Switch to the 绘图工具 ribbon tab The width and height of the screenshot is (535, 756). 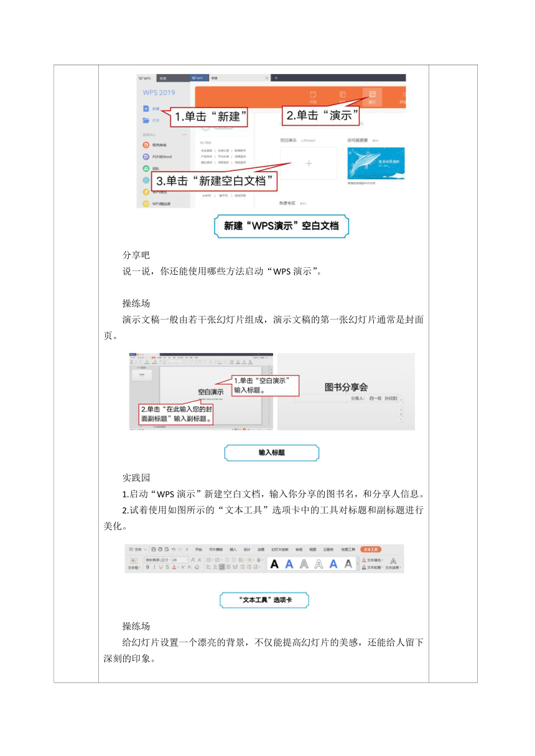(x=348, y=550)
